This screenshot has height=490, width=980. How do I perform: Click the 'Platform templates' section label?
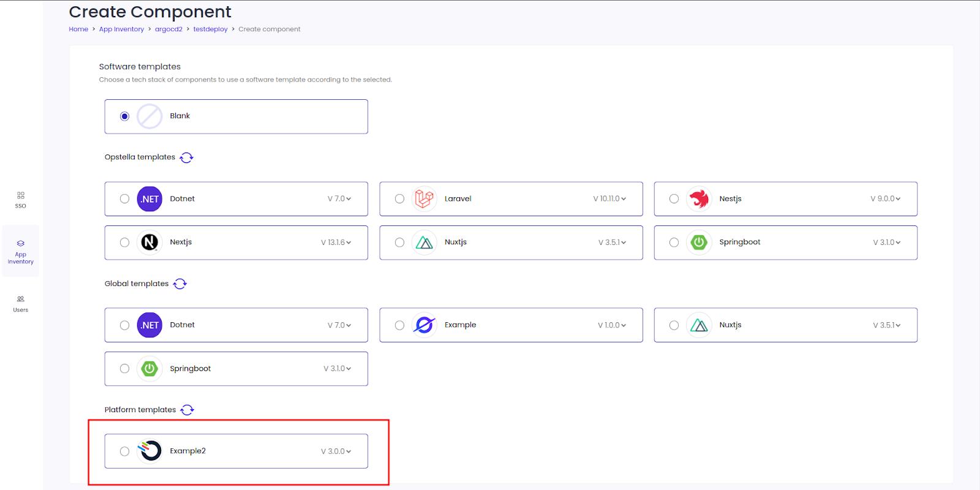coord(140,410)
